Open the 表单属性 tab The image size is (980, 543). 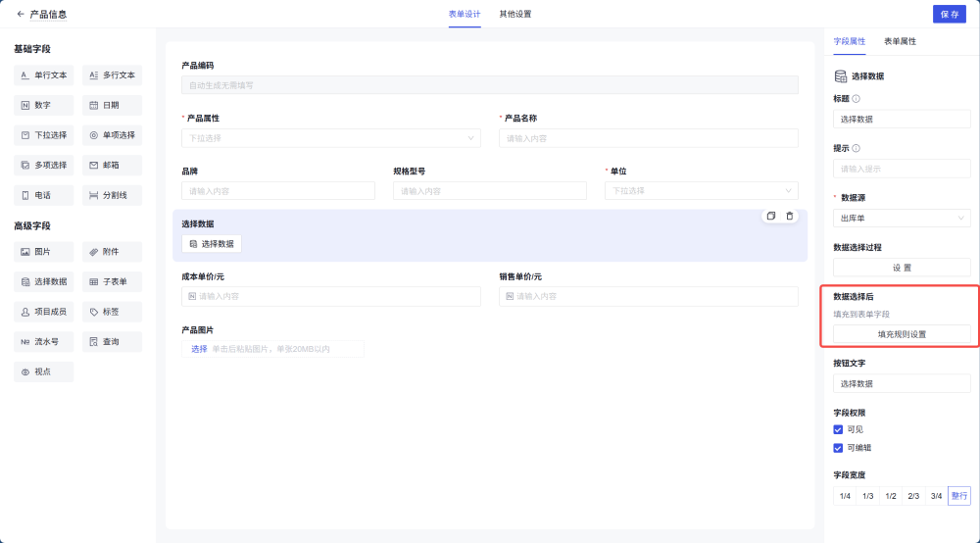900,41
